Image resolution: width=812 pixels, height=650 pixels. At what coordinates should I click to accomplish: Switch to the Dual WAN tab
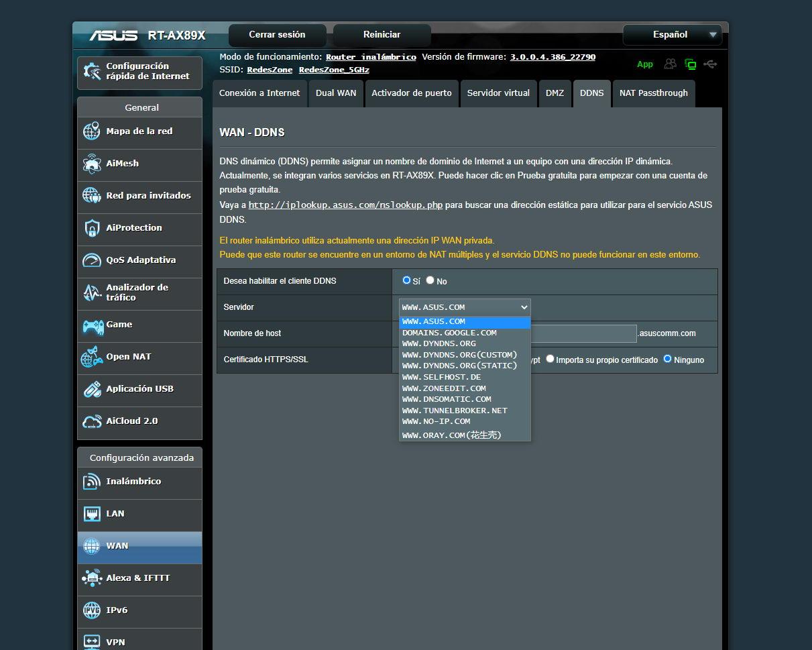[336, 93]
